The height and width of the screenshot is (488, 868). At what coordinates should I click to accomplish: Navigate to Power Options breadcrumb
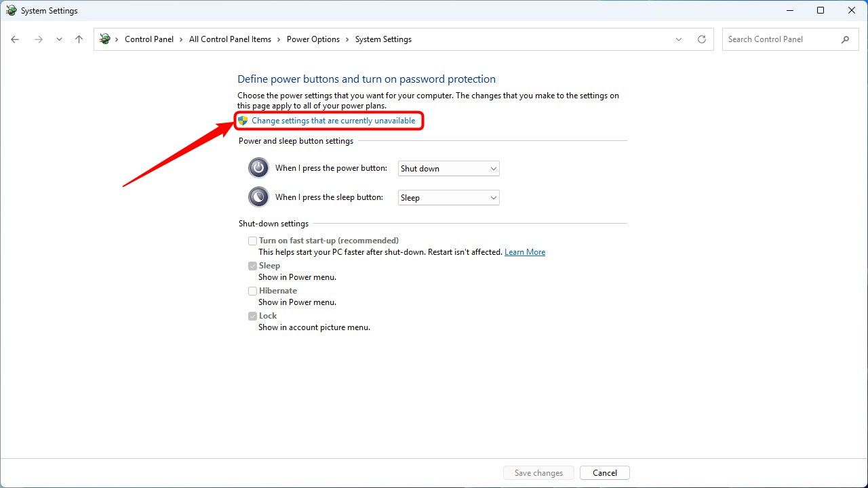313,39
